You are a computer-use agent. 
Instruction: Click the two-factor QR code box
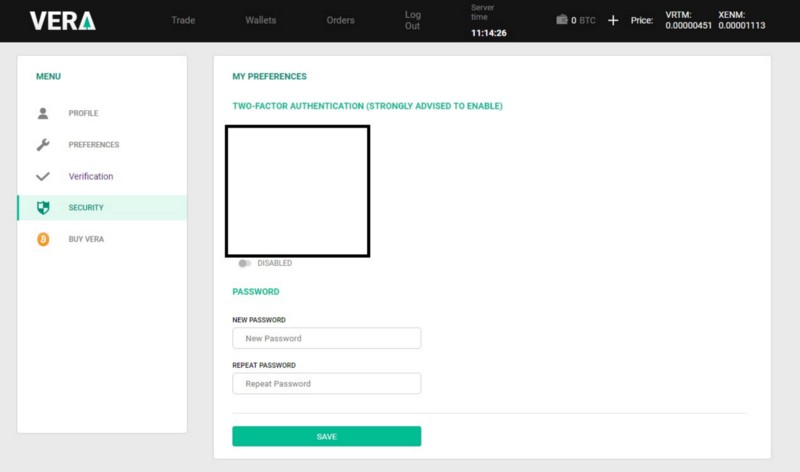point(297,191)
